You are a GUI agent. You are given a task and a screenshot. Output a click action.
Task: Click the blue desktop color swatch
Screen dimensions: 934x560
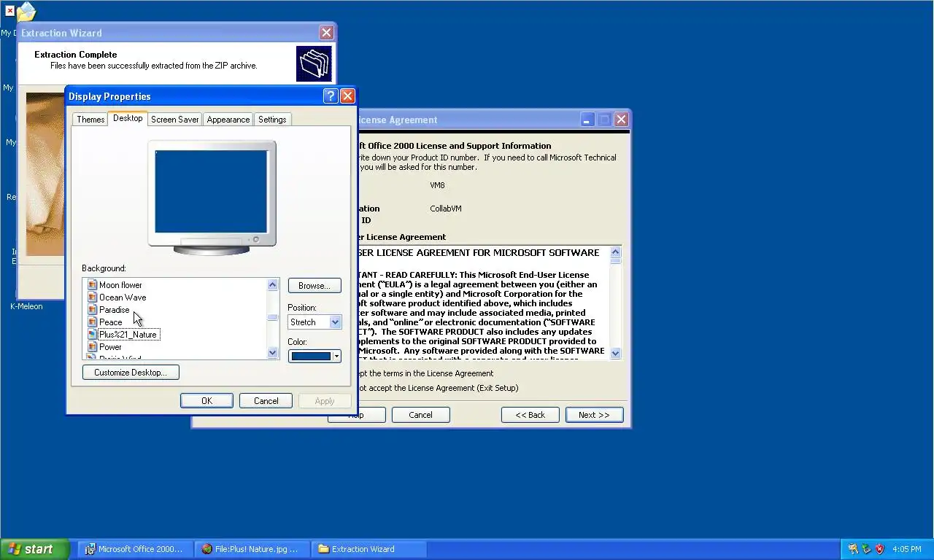(x=311, y=356)
